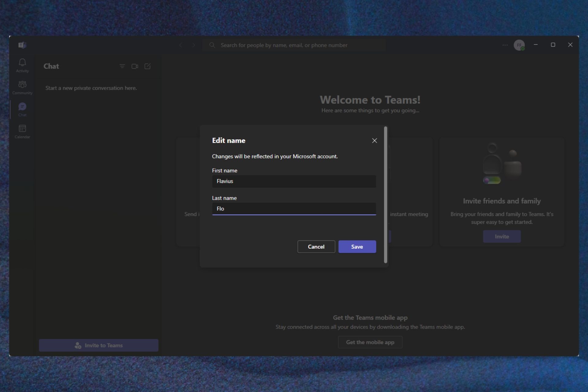The image size is (588, 392).
Task: Open Calendar from sidebar
Action: [x=22, y=131]
